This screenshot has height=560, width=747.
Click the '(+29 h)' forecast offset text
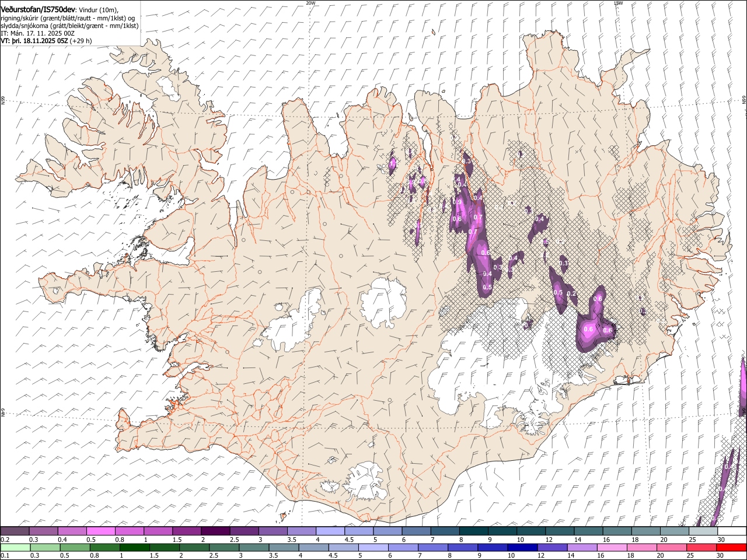coord(81,41)
